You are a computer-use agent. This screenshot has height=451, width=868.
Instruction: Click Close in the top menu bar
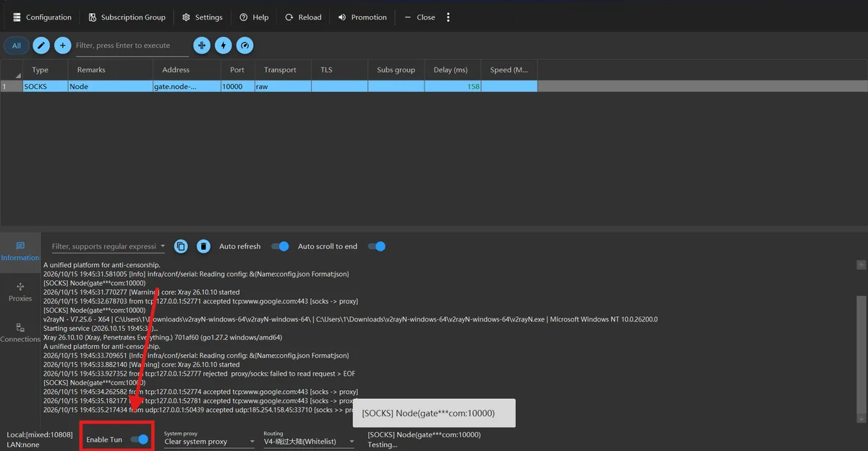(x=420, y=17)
